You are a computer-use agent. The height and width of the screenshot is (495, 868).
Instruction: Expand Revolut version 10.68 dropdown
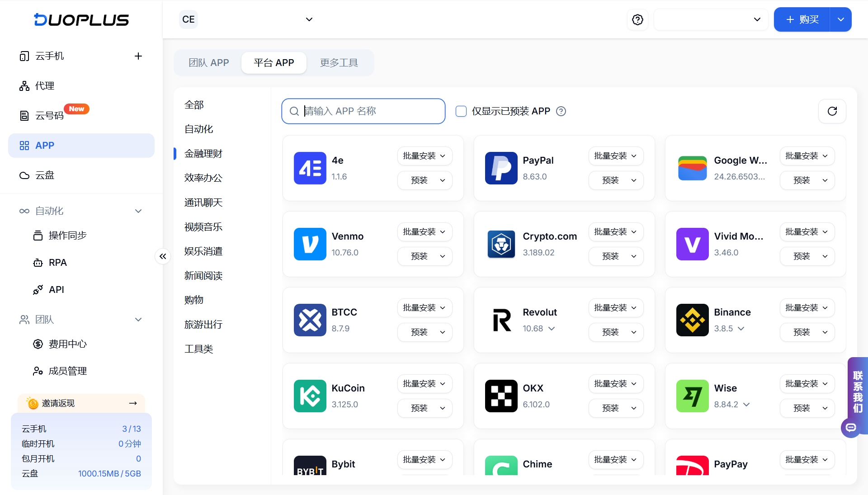[x=552, y=329]
